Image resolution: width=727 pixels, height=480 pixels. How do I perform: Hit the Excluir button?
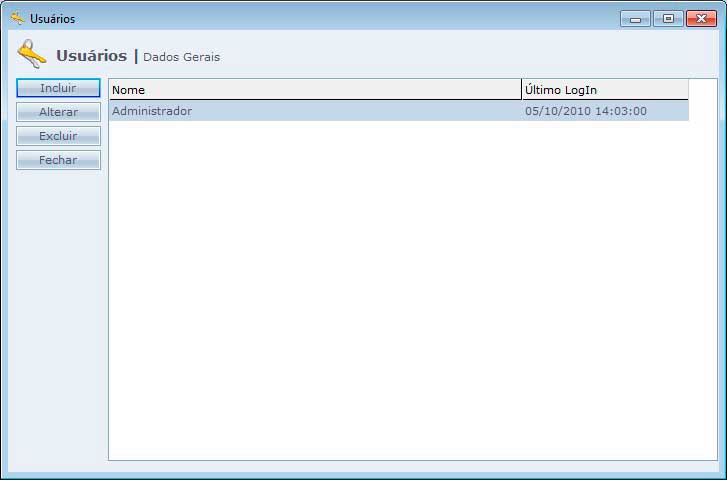(x=58, y=136)
